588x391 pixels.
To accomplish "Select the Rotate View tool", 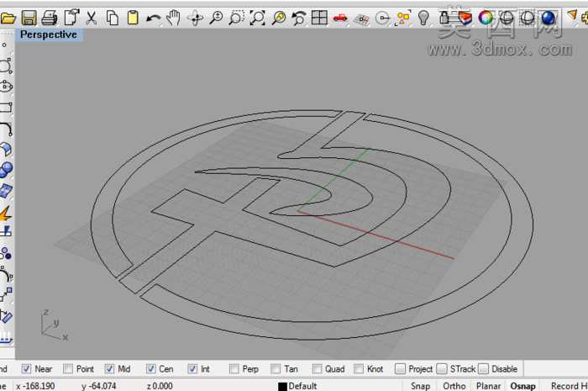I will tap(196, 18).
